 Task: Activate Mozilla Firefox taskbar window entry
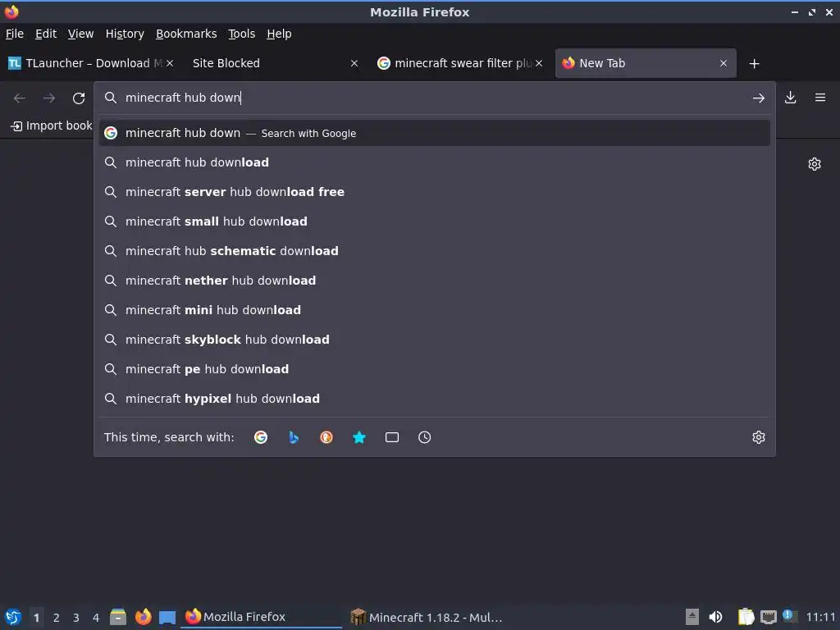(262, 617)
